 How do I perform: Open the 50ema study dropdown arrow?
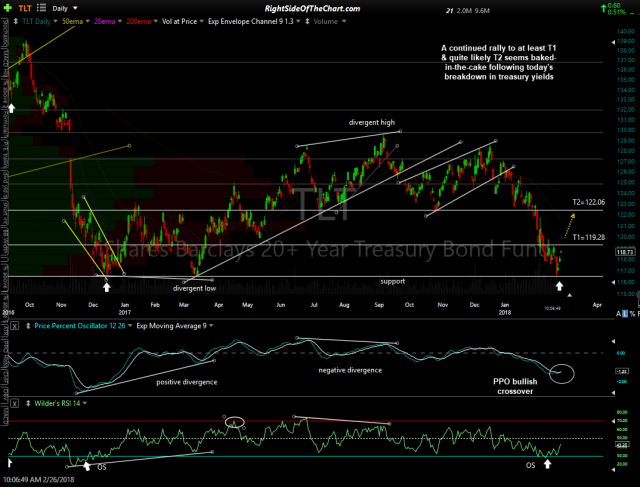87,21
